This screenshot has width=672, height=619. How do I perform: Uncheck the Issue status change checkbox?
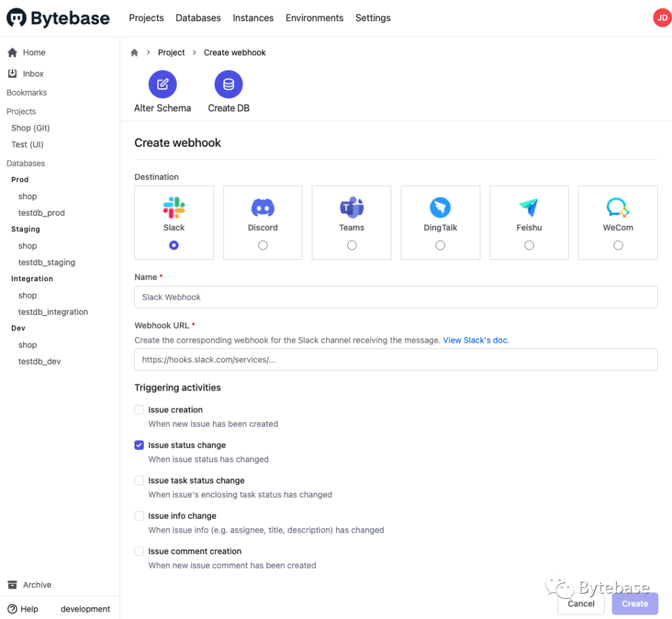point(139,445)
